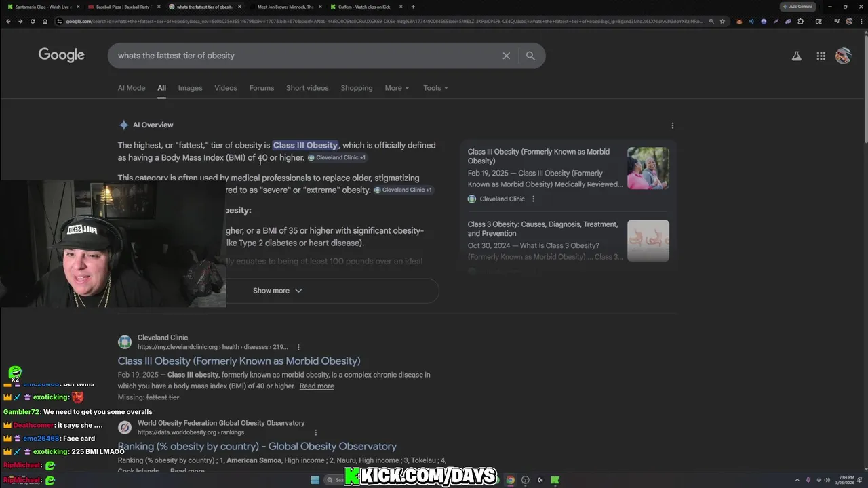
Task: Click the Class 3 Obesity card thumbnail
Action: coord(648,241)
